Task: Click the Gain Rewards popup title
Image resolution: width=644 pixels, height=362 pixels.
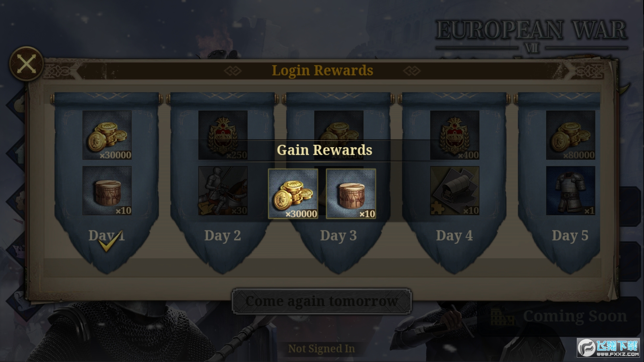Action: click(x=324, y=150)
